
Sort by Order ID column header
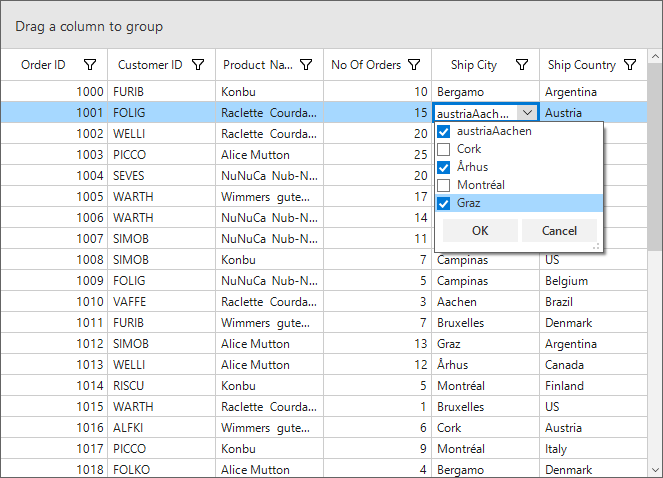coord(44,65)
